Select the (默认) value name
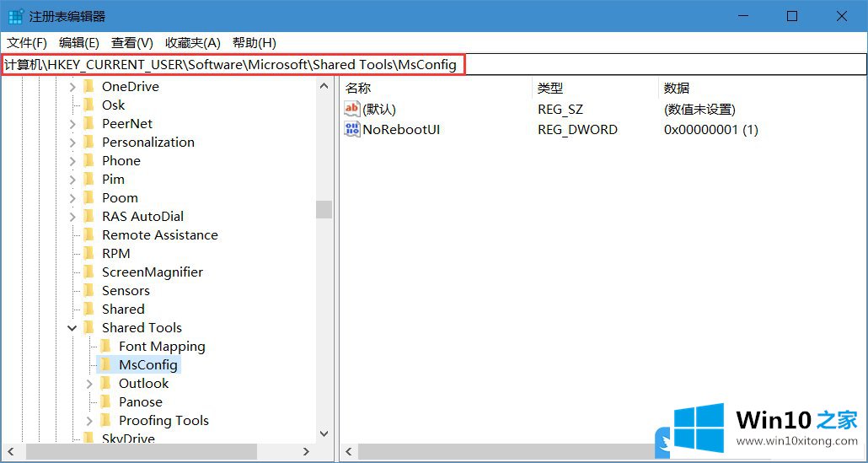 pyautogui.click(x=379, y=109)
